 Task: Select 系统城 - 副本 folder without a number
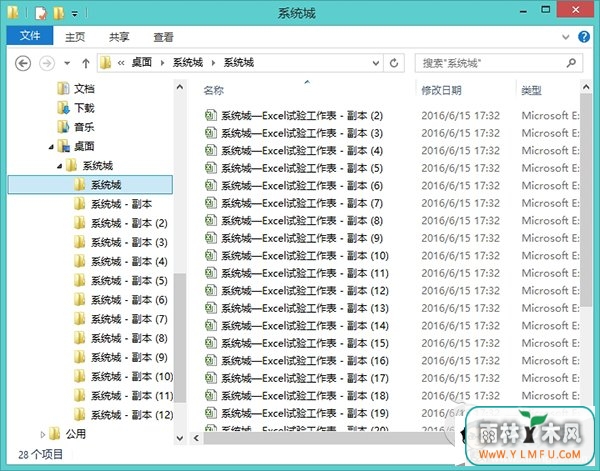121,204
